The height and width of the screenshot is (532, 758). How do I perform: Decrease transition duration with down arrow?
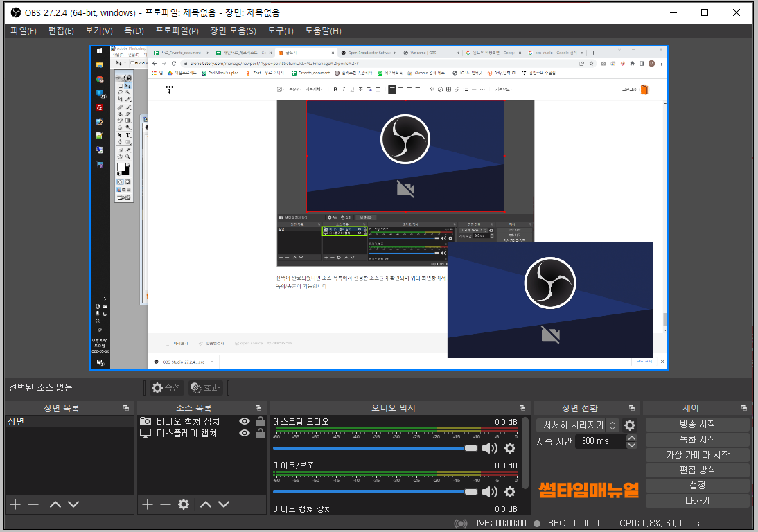(632, 445)
